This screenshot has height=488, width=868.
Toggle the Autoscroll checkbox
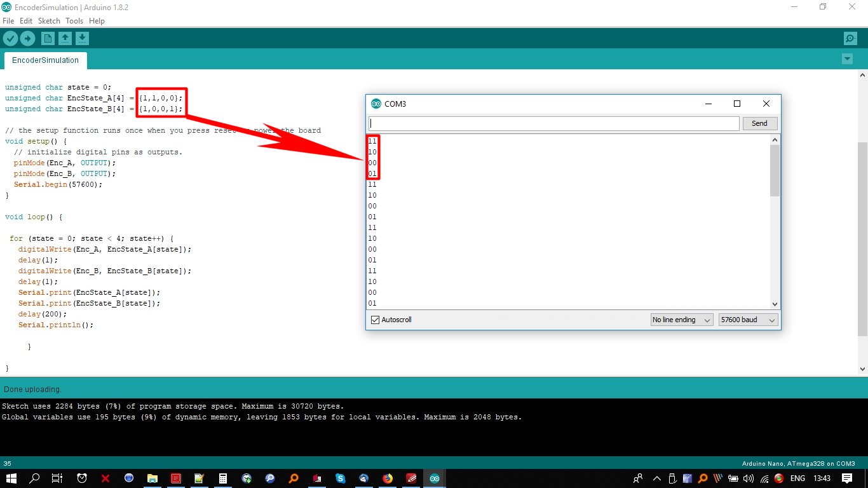tap(376, 320)
